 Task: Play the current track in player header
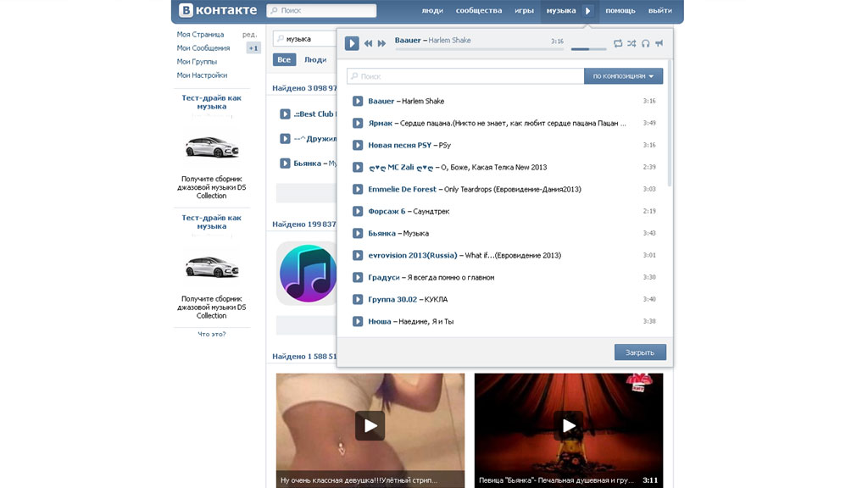352,43
